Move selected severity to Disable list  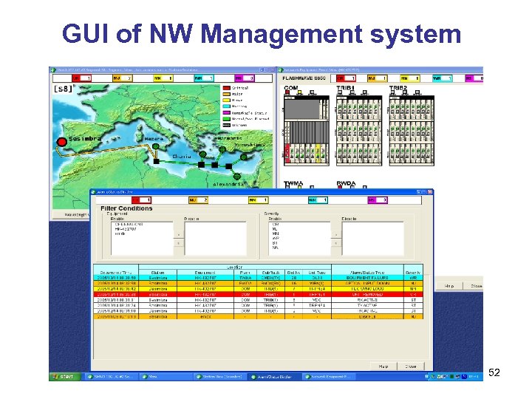pos(336,234)
